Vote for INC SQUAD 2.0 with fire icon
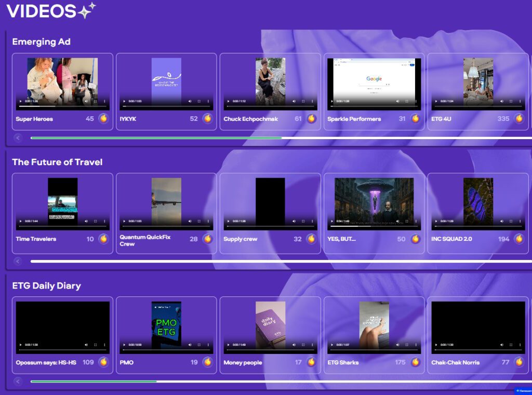Screen dimensions: 532x395 coord(519,239)
